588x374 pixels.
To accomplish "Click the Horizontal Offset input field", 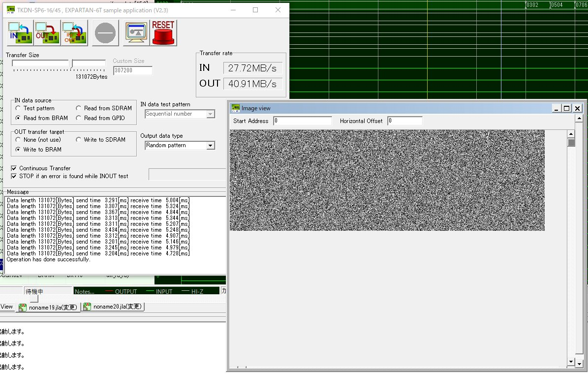I will (404, 121).
